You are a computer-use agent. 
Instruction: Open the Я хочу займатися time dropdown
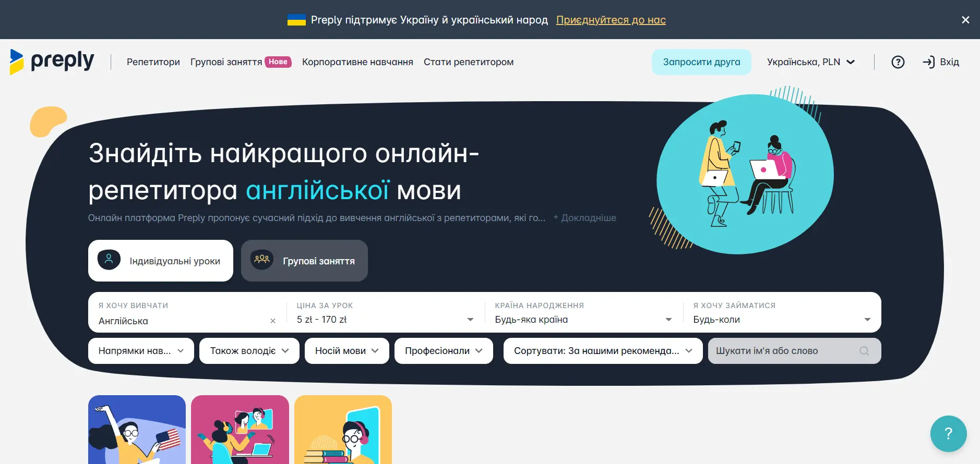(x=782, y=313)
